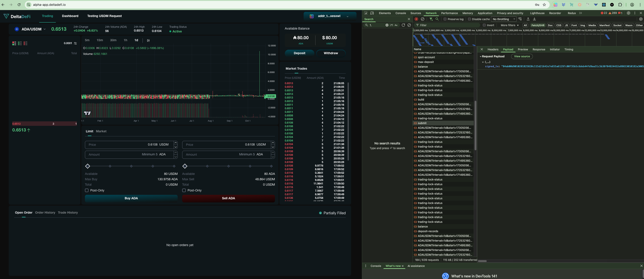Toggle device toolbar icon in DevTools
This screenshot has height=279, width=644.
click(372, 13)
